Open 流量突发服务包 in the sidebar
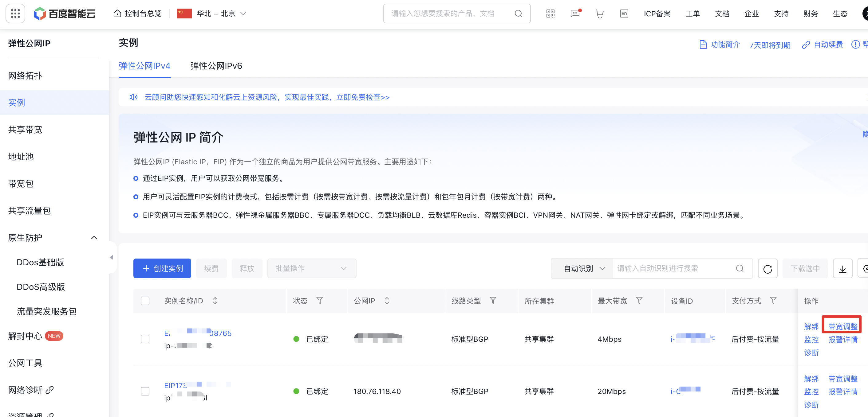 46,312
